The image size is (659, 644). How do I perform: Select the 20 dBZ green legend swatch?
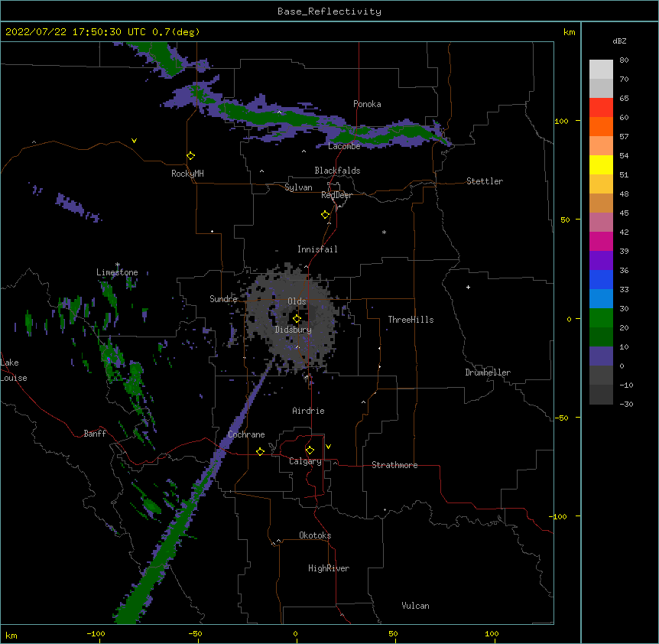pos(601,318)
